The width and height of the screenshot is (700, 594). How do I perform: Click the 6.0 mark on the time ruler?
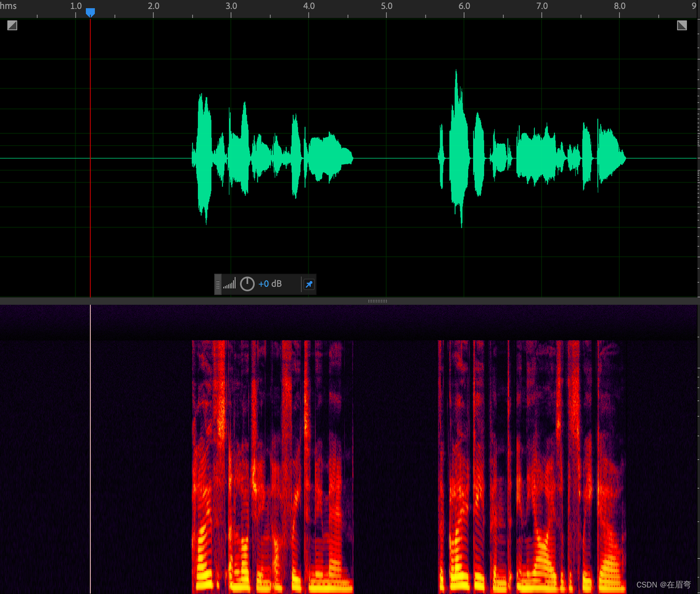click(464, 6)
